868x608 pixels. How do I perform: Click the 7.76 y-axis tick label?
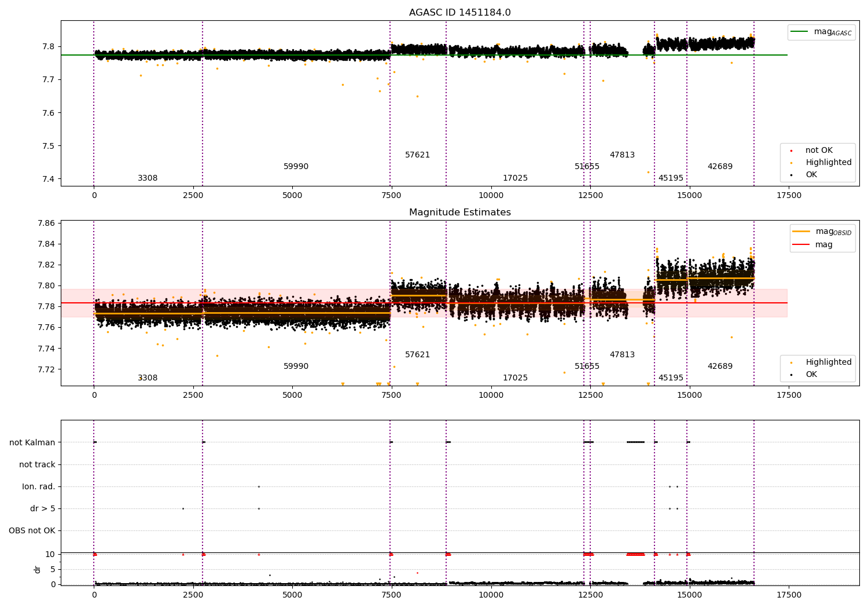click(x=46, y=328)
